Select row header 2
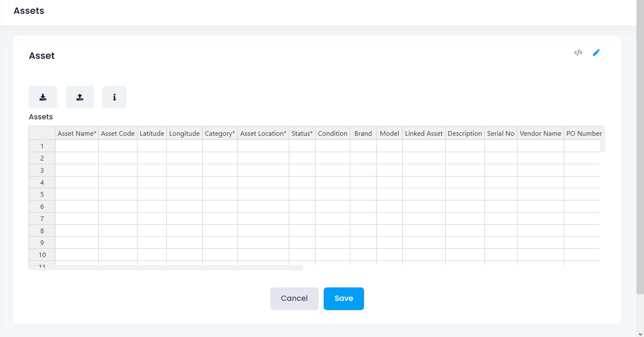This screenshot has width=644, height=337. 42,158
